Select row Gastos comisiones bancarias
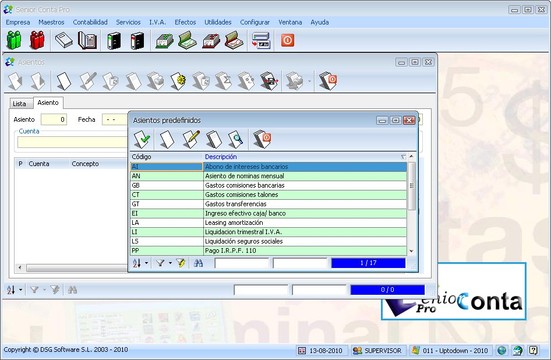 [x=268, y=185]
